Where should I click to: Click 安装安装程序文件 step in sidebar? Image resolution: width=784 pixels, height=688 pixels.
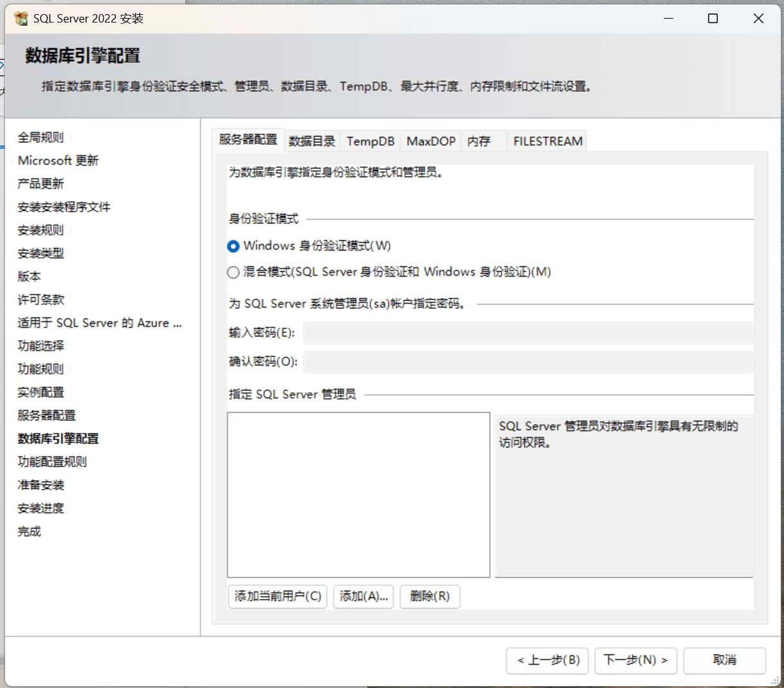(64, 207)
